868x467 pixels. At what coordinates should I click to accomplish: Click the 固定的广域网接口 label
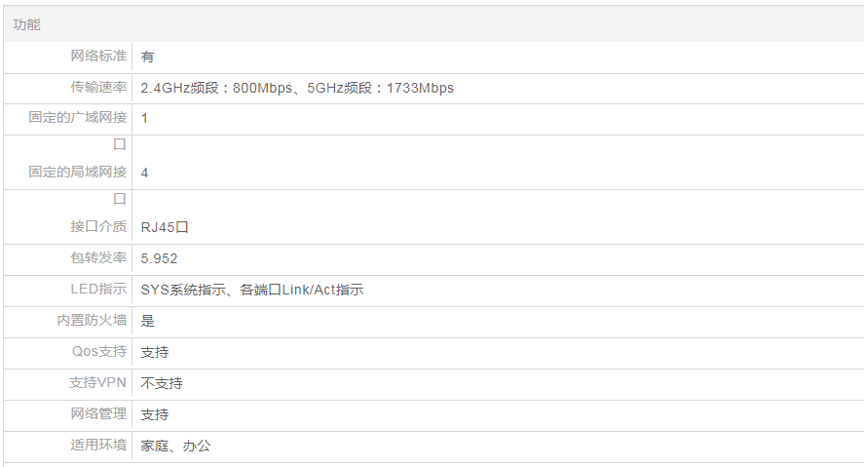[x=78, y=118]
